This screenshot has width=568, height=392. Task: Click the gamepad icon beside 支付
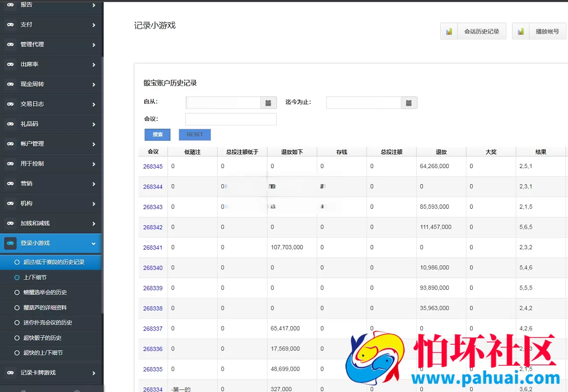(x=10, y=25)
